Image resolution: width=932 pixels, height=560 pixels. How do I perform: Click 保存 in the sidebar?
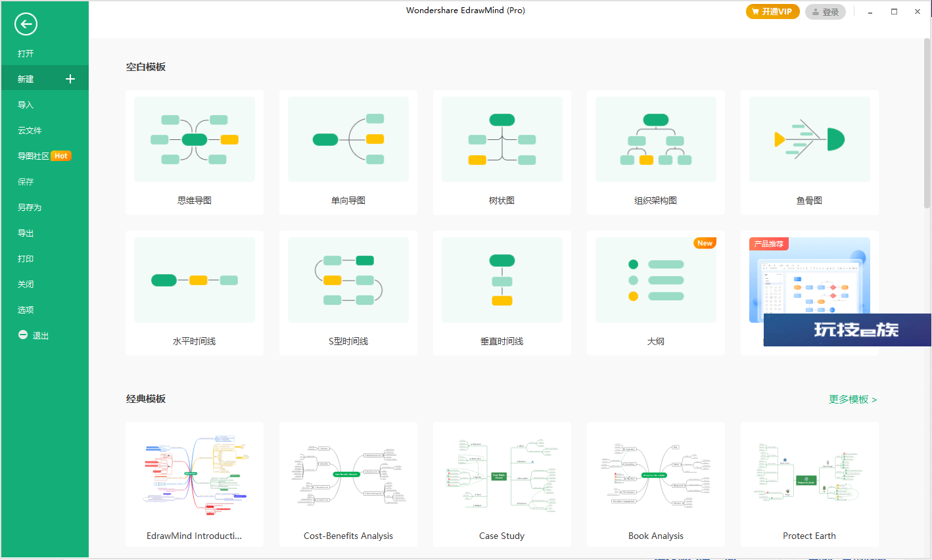[x=45, y=181]
